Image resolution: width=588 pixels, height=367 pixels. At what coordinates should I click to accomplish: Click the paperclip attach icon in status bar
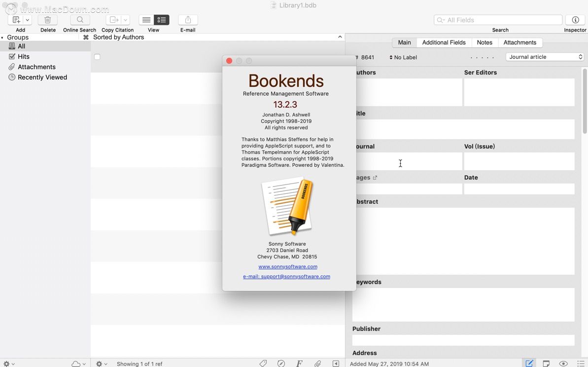click(317, 363)
